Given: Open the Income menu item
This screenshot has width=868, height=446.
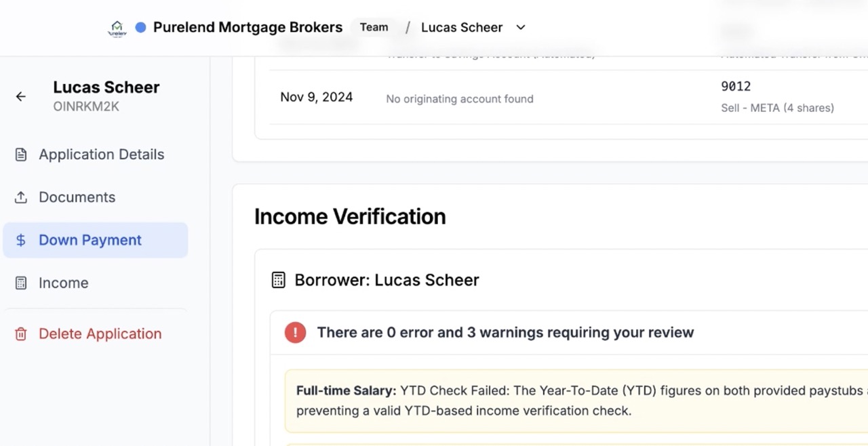Looking at the screenshot, I should coord(63,283).
